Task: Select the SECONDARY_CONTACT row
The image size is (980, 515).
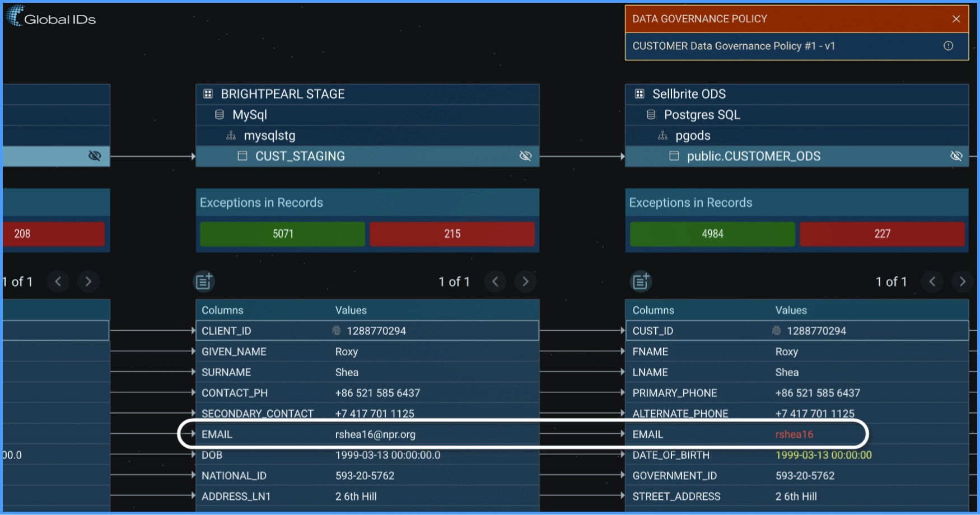Action: click(367, 414)
